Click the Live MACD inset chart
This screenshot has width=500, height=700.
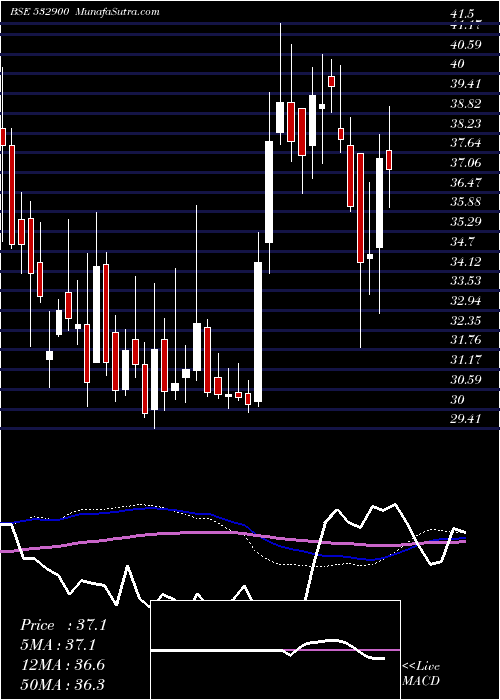pyautogui.click(x=276, y=650)
